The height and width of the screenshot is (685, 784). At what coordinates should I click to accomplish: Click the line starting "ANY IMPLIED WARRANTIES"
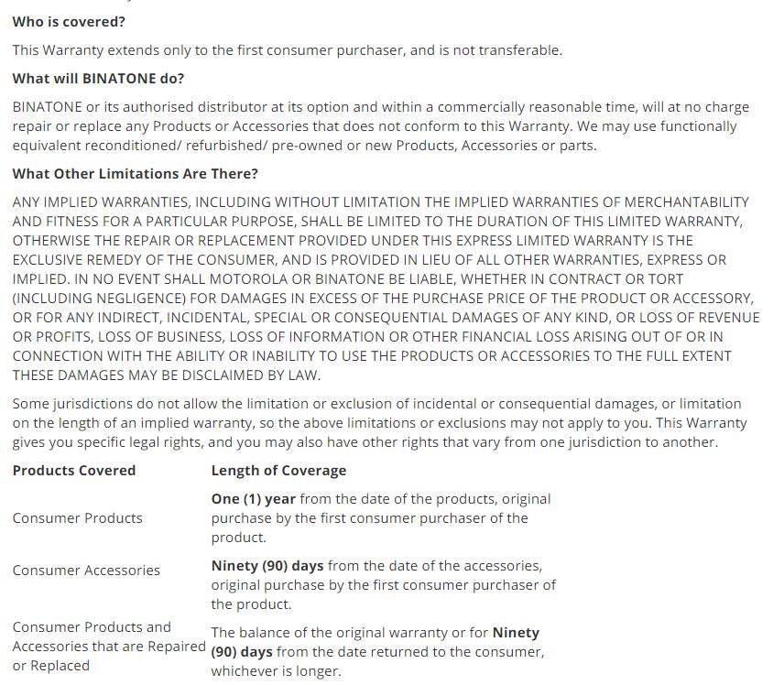(x=380, y=201)
